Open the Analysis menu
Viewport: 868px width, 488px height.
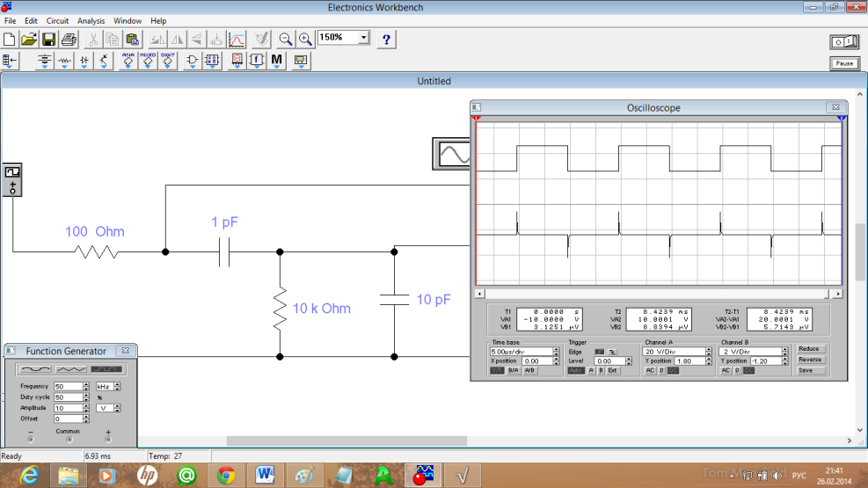pos(91,20)
